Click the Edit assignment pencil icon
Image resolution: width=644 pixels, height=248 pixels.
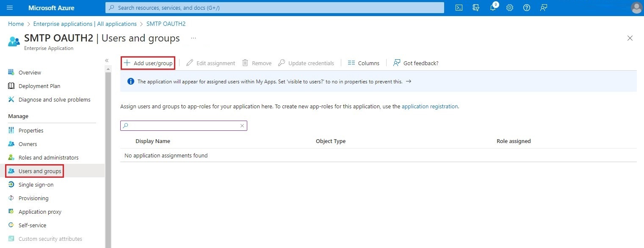[x=189, y=63]
